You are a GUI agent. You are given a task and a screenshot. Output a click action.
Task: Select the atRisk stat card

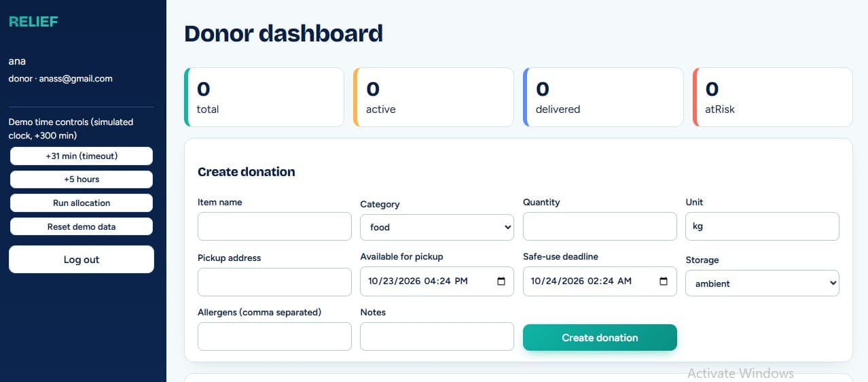773,97
